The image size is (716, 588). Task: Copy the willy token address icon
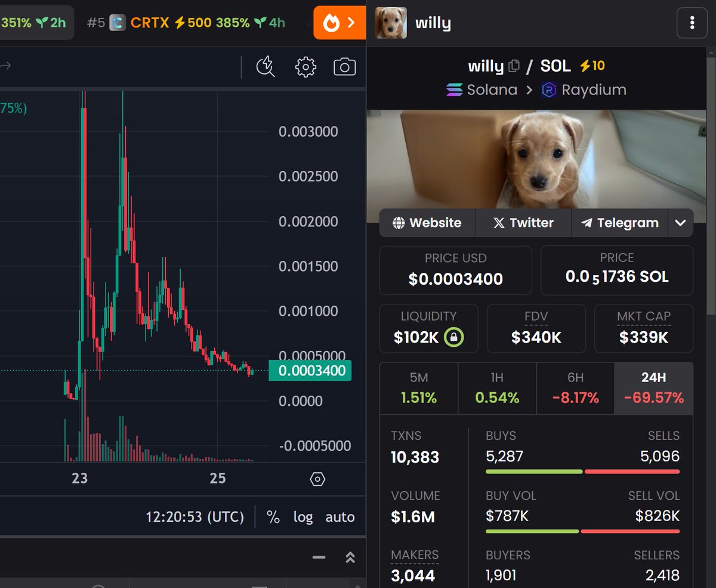[514, 66]
